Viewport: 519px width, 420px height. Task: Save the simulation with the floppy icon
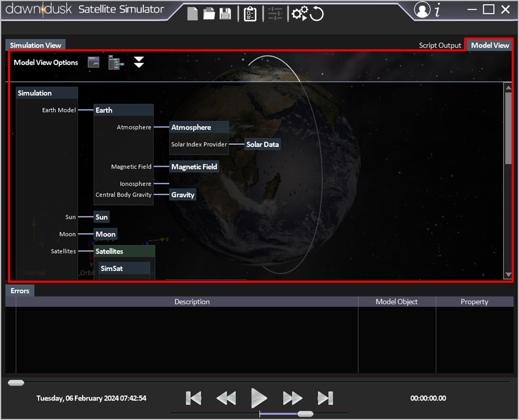[225, 14]
